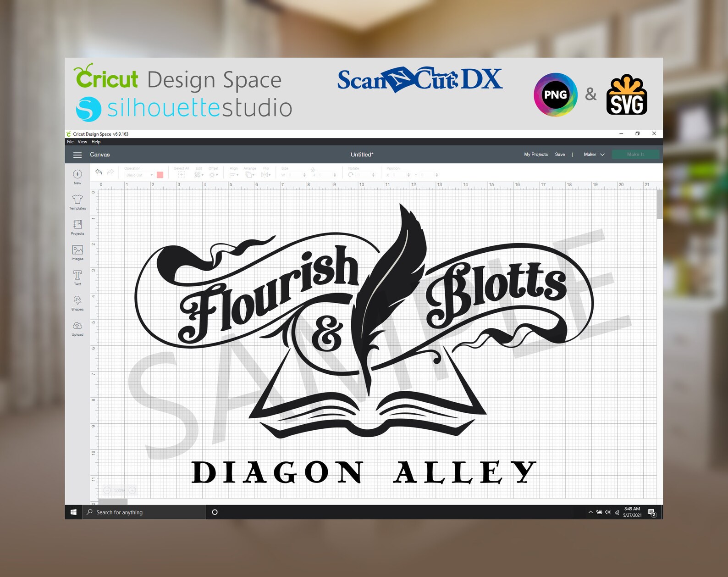Open the Templates panel
This screenshot has width=728, height=577.
(77, 202)
